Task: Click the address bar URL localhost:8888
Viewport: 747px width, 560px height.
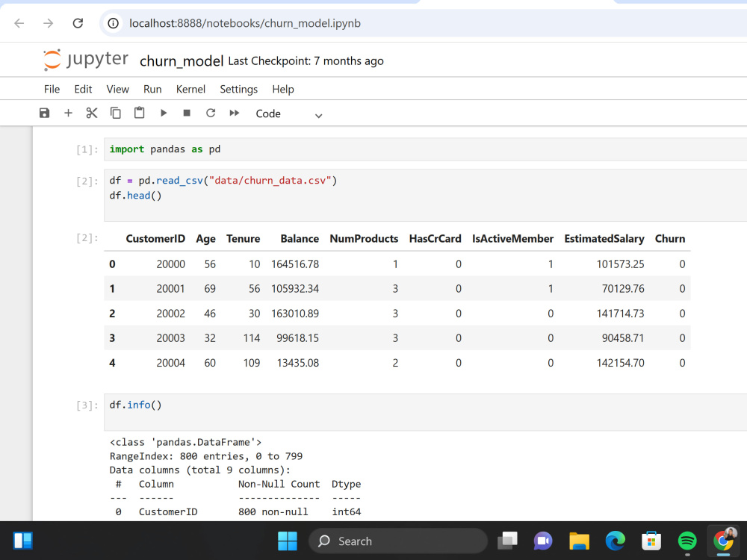Action: (x=245, y=23)
